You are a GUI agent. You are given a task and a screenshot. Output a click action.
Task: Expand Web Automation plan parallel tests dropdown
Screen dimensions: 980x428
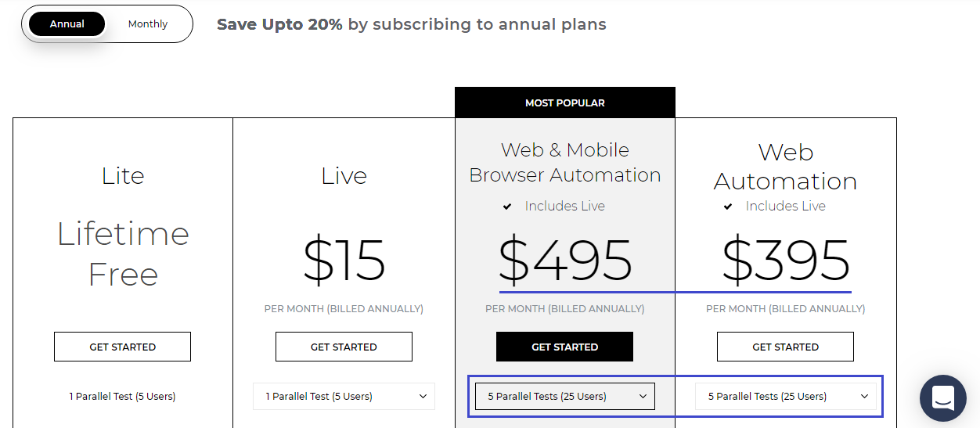click(785, 397)
